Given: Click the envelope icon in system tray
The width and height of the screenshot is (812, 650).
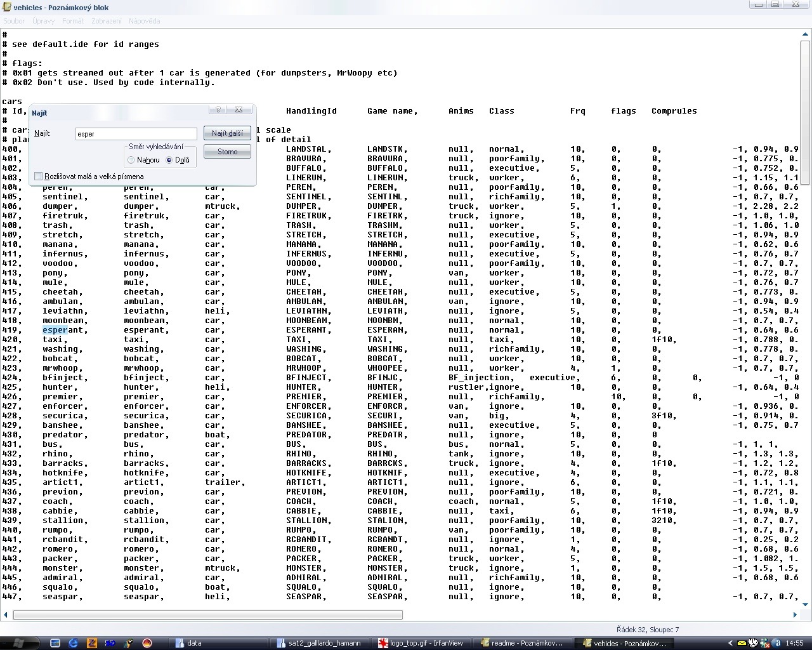Looking at the screenshot, I should click(x=741, y=642).
